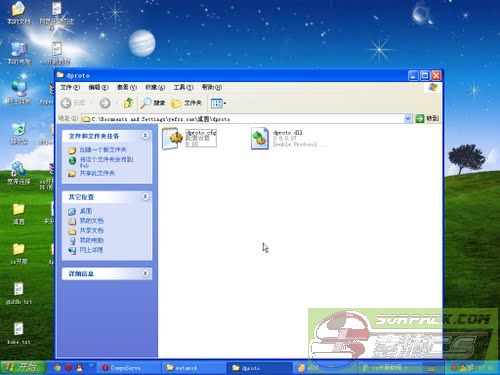The image size is (500, 375).
Task: Minimize the dproto window
Action: pos(413,76)
